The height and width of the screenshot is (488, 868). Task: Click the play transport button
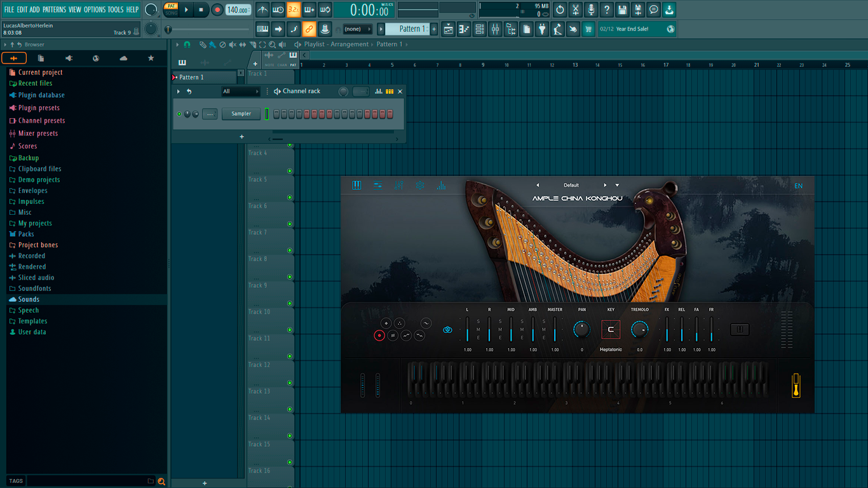point(186,10)
